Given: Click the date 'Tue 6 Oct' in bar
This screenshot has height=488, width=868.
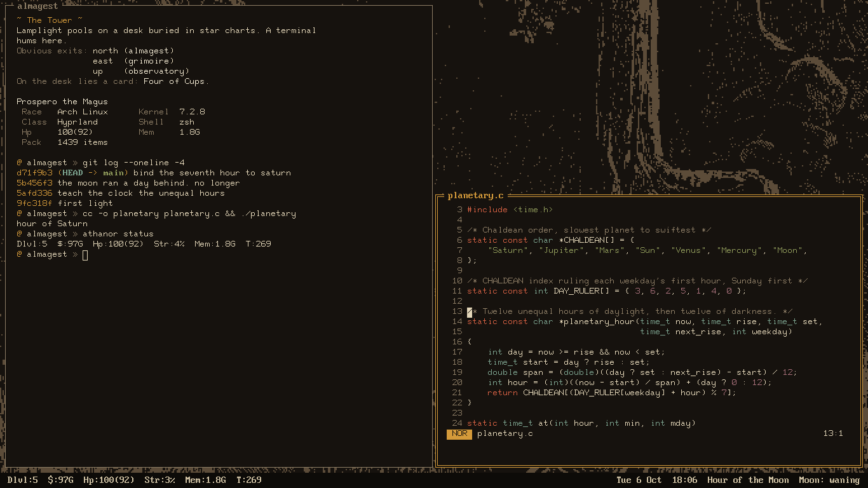Looking at the screenshot, I should pos(639,480).
